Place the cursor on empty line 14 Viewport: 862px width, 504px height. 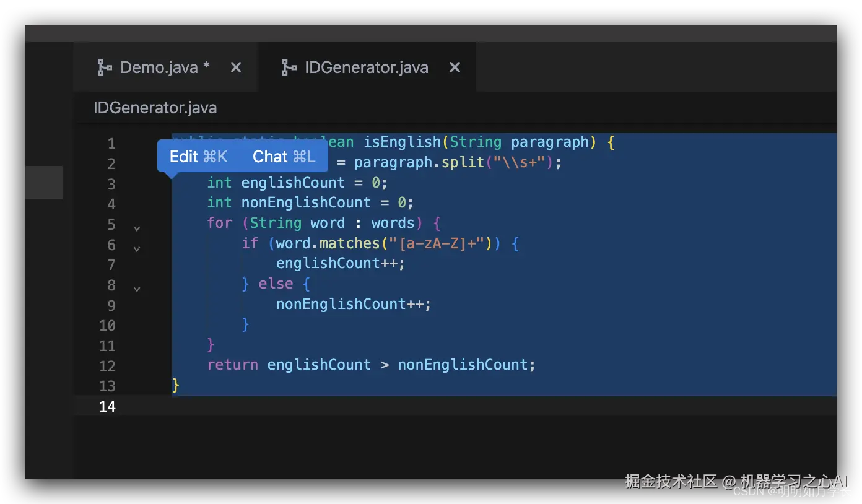pyautogui.click(x=455, y=406)
